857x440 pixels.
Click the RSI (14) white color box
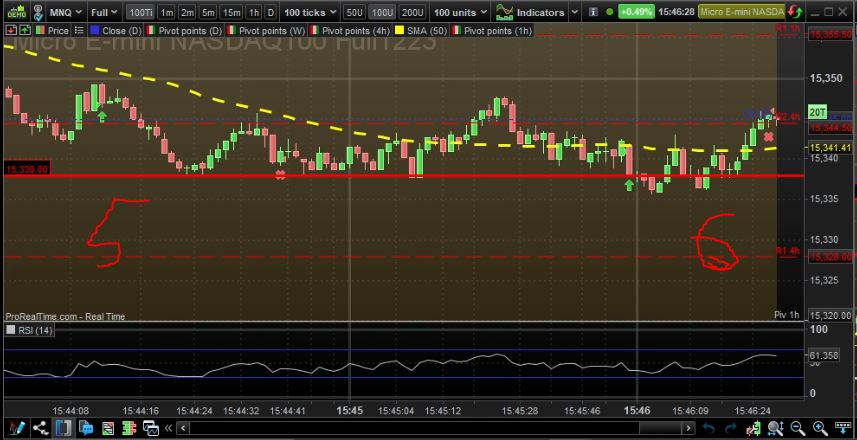[x=11, y=330]
